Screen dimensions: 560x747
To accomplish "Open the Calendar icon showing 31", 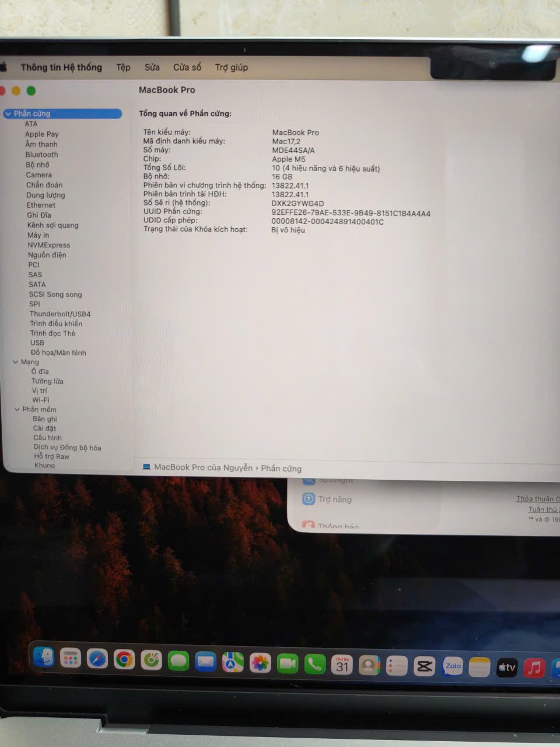I will [x=342, y=665].
